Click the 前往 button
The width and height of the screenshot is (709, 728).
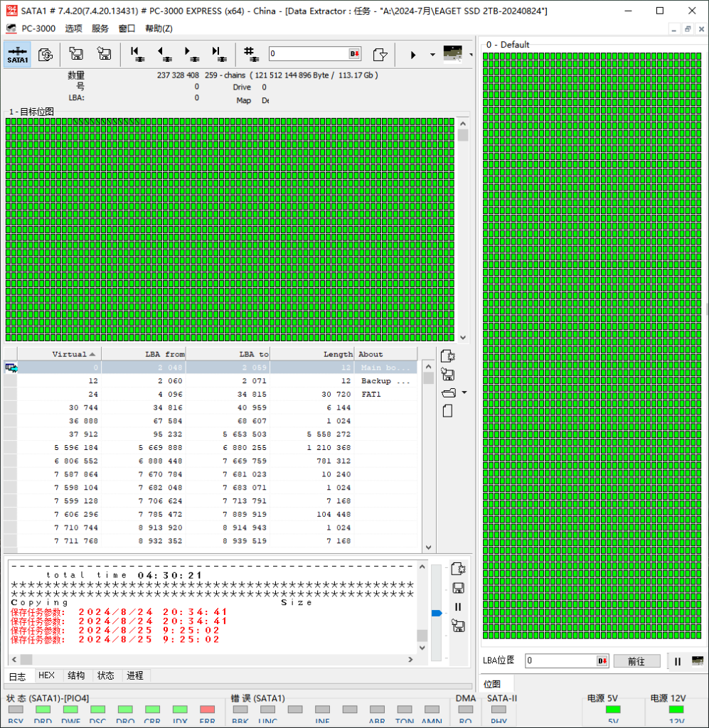click(636, 661)
